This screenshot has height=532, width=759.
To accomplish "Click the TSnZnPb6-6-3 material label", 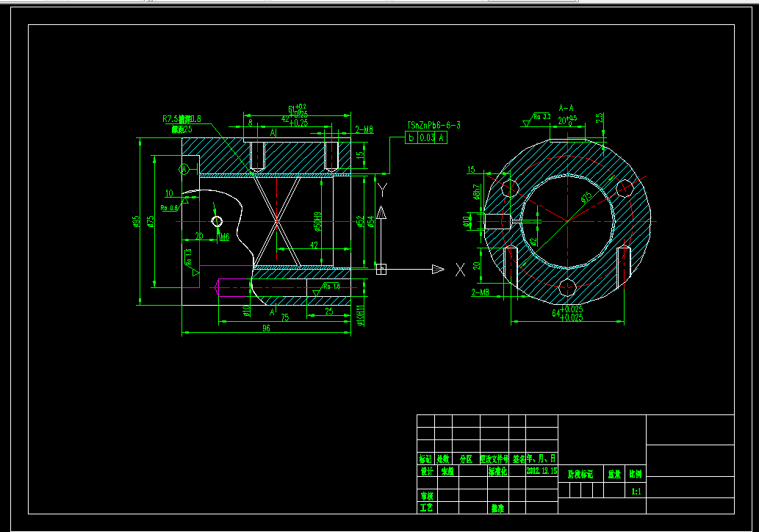I will click(x=434, y=125).
